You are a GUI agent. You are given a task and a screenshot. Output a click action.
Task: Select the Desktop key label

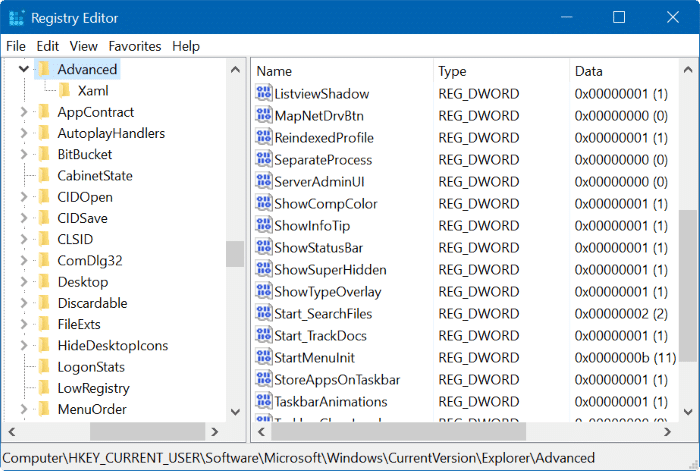83,282
